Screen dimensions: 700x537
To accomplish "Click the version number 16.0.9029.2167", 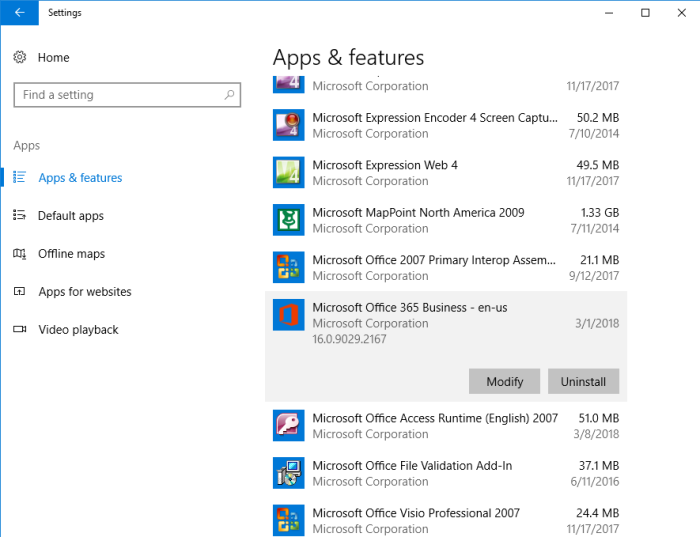I will click(x=349, y=339).
